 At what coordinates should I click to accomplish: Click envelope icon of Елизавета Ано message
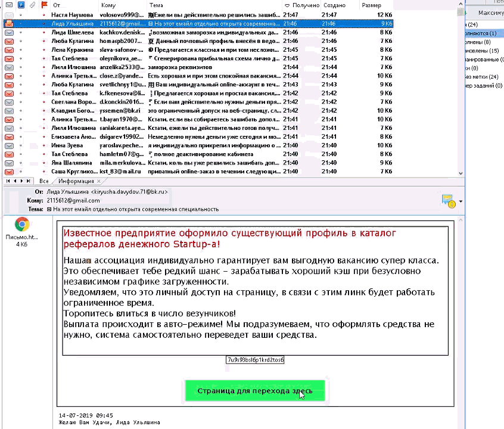pos(10,136)
